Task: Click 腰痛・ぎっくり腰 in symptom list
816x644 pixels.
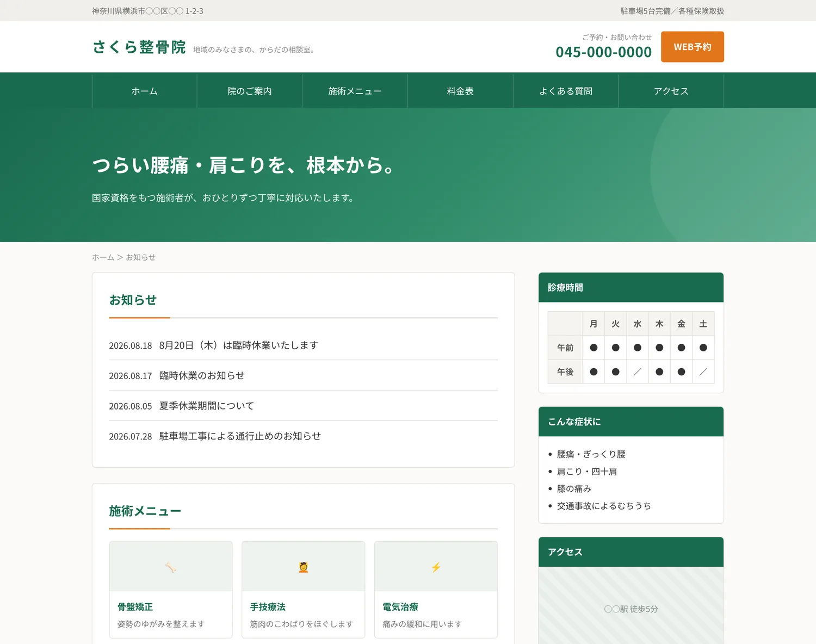Action: [591, 454]
